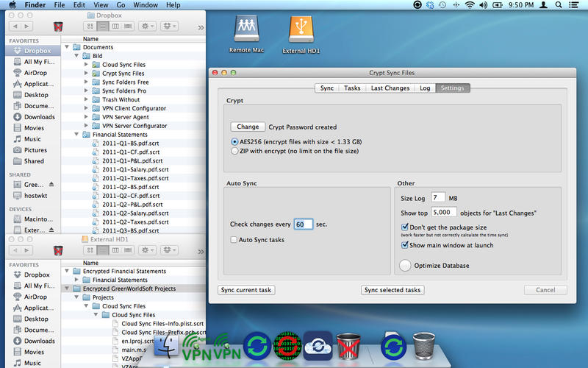Select AirDrop in Dropbox window sidebar

[33, 73]
